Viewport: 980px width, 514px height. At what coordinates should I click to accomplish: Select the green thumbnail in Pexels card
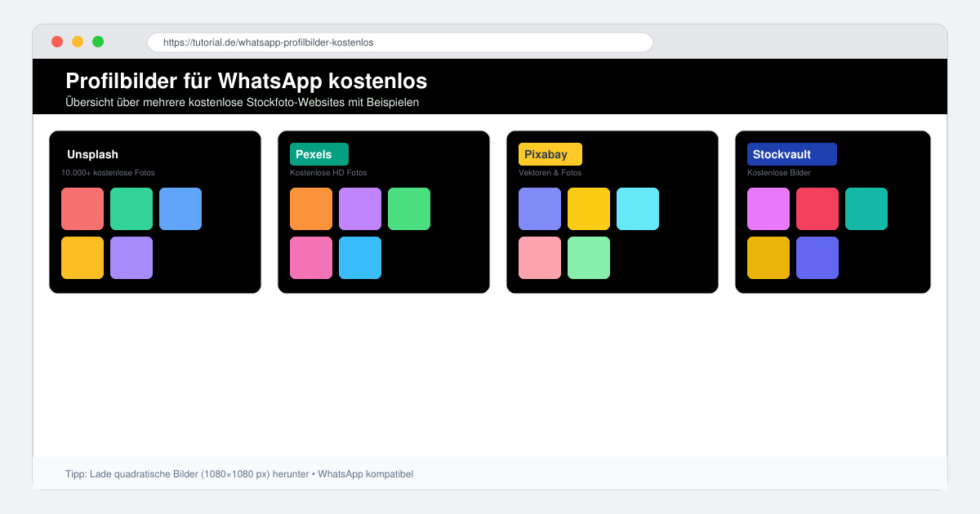[409, 209]
